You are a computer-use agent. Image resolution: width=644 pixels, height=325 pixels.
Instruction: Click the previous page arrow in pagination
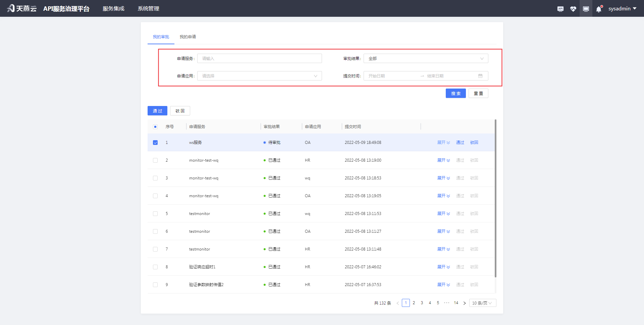pos(398,303)
